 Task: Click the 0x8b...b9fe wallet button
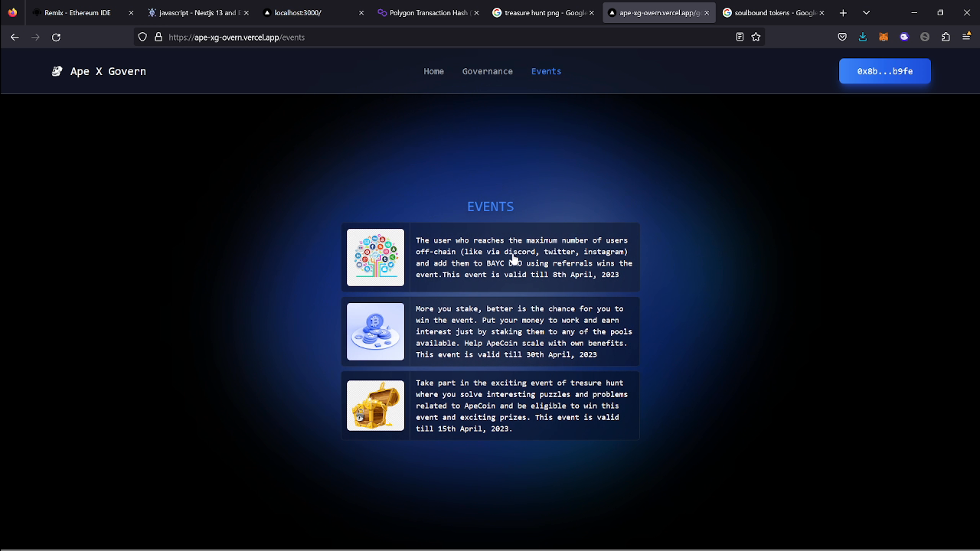tap(885, 71)
